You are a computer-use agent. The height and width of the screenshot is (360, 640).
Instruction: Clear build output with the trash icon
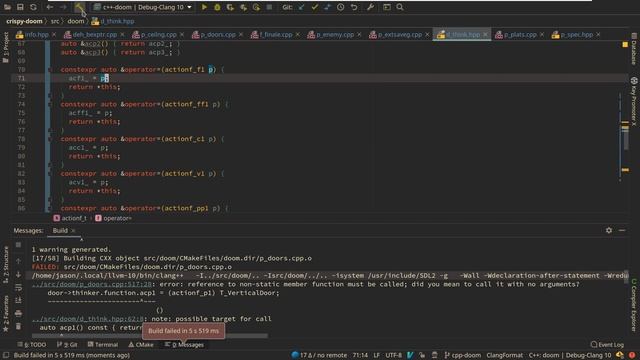click(x=18, y=327)
